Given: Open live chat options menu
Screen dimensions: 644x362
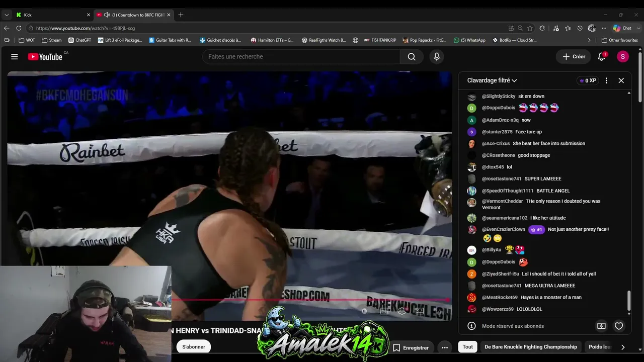Looking at the screenshot, I should tap(606, 80).
